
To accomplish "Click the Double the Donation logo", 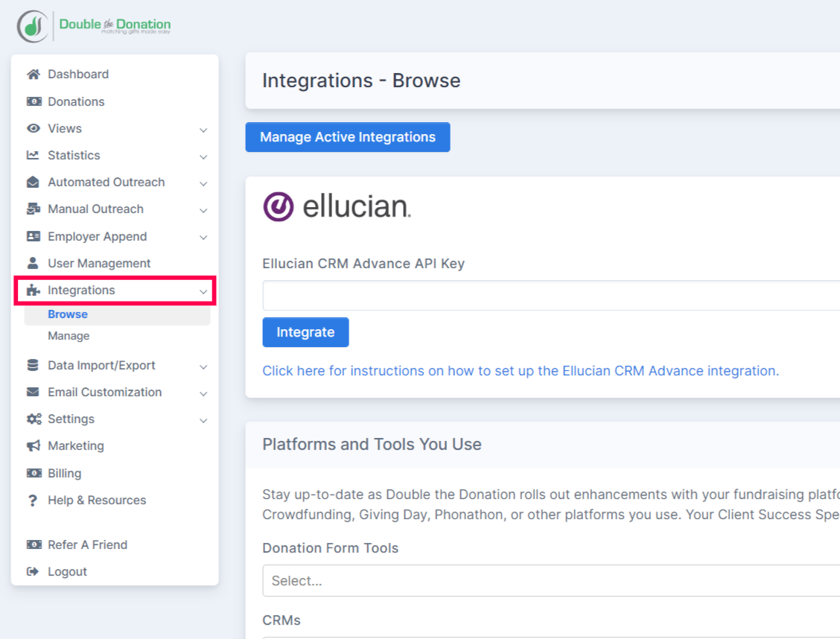I will click(x=94, y=26).
